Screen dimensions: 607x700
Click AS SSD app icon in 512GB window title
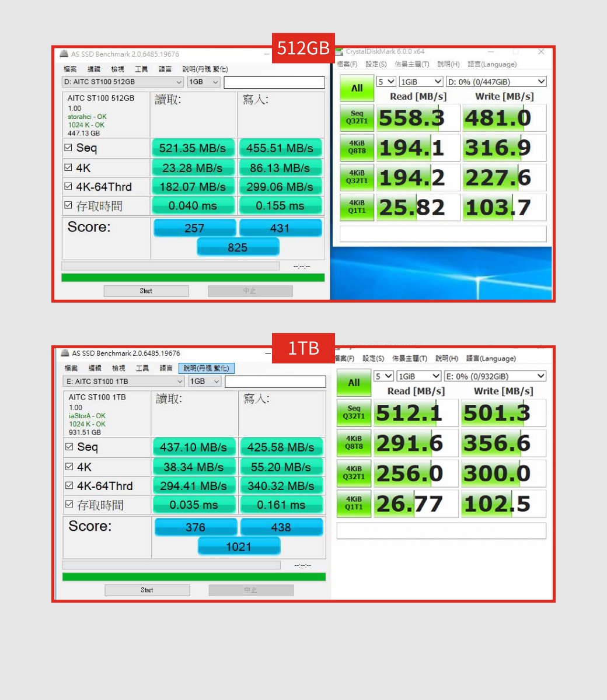pyautogui.click(x=64, y=54)
